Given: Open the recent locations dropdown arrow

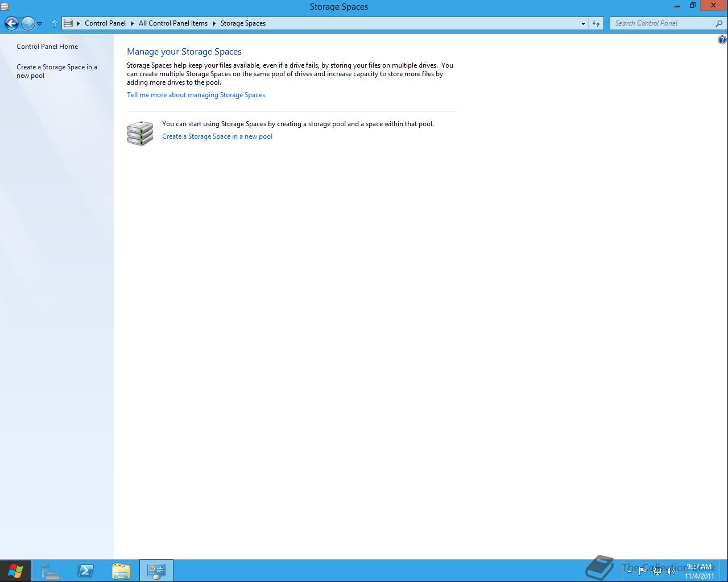Looking at the screenshot, I should point(40,24).
